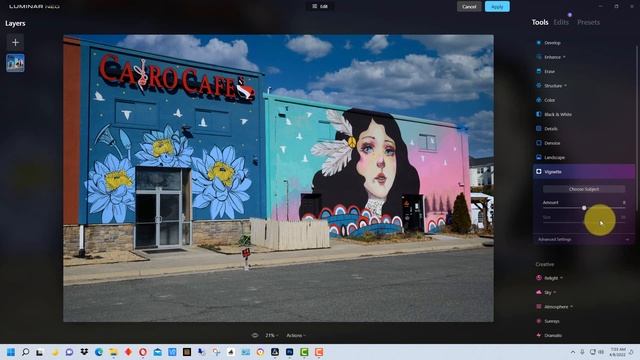
Task: Open the Black & White tool
Action: coord(558,114)
